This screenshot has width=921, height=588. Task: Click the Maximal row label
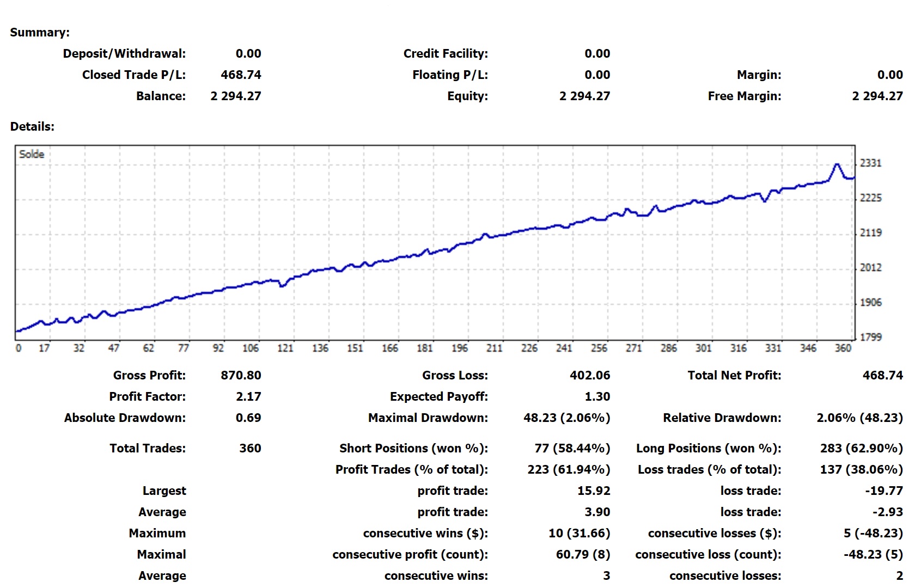161,554
